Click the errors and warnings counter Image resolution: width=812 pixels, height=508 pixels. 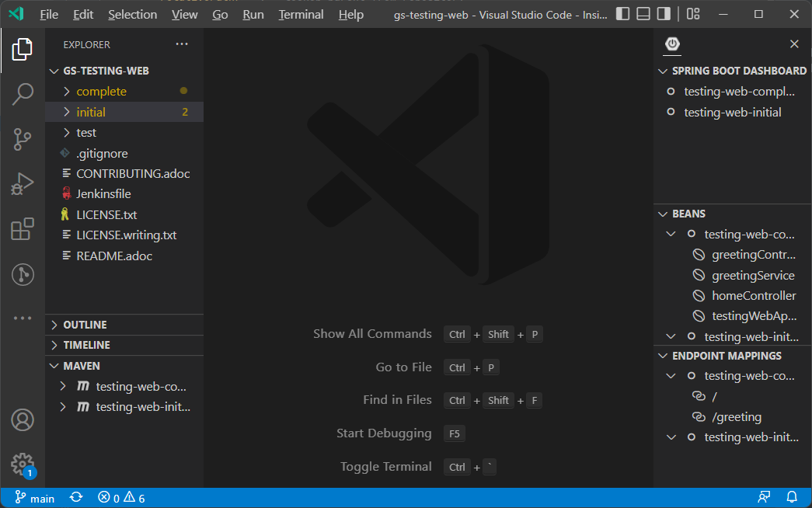tap(120, 497)
